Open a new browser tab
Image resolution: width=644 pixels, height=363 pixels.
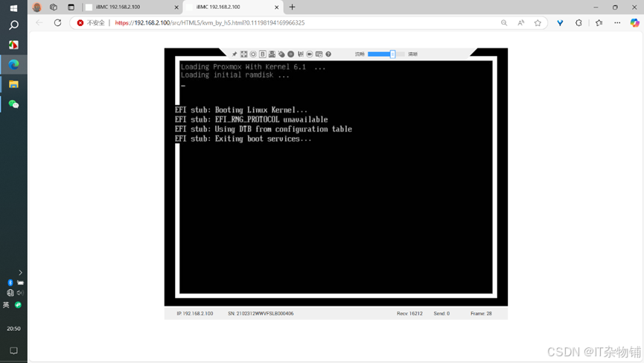[292, 7]
